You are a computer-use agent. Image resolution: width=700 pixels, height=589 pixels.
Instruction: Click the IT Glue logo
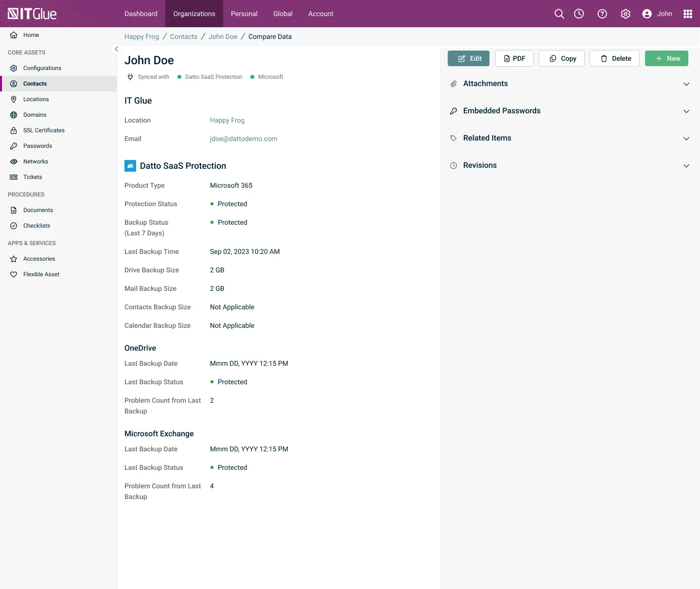pos(32,14)
